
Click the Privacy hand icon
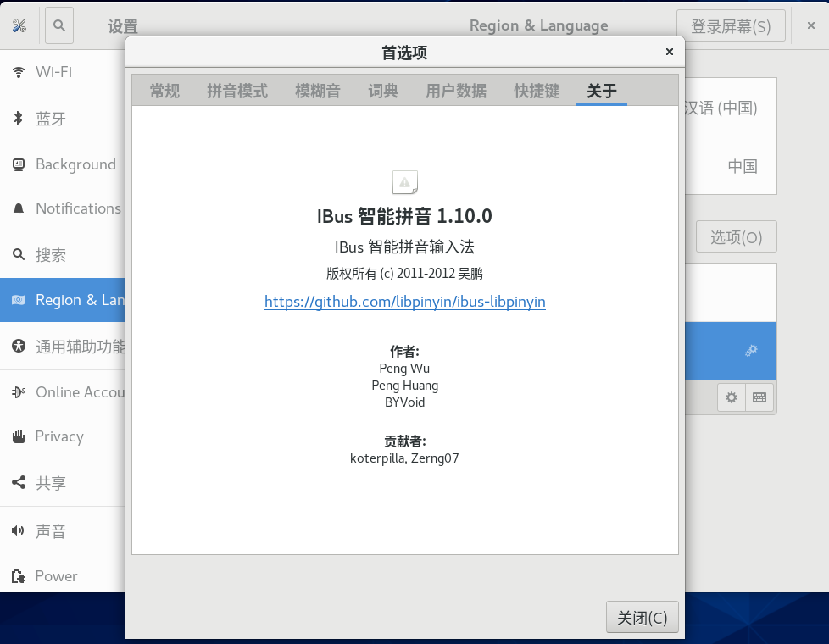point(19,436)
